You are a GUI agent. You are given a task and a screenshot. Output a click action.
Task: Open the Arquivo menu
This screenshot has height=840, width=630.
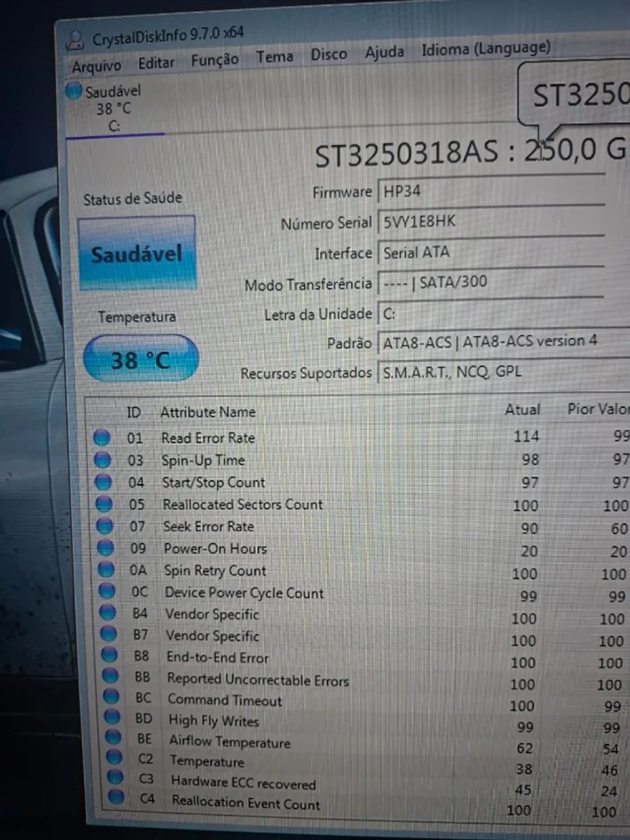[x=96, y=66]
